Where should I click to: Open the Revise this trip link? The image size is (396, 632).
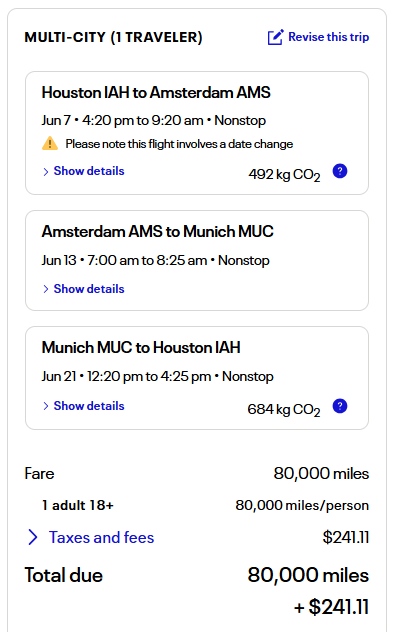click(328, 37)
